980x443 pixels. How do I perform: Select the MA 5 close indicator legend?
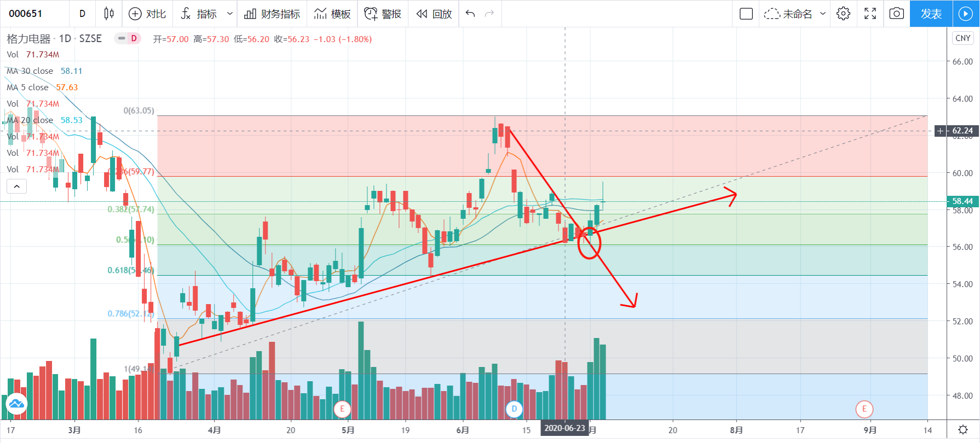pyautogui.click(x=42, y=88)
